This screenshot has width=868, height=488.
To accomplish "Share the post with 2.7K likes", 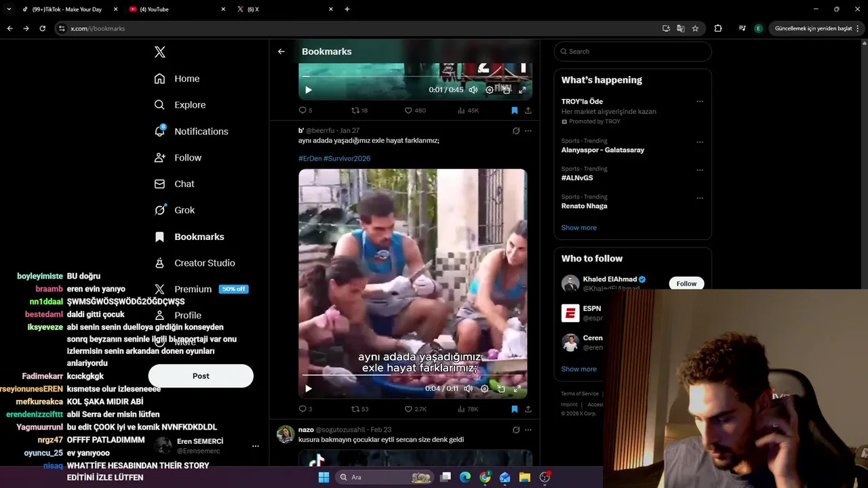I will pyautogui.click(x=528, y=409).
